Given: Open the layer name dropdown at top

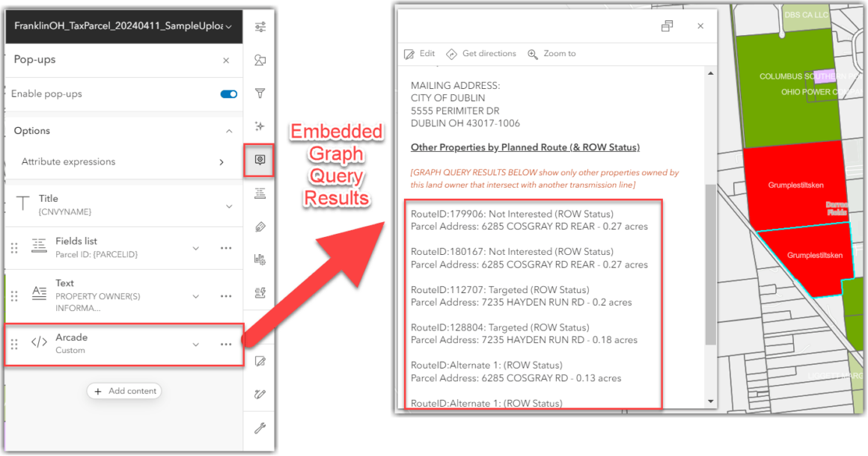Looking at the screenshot, I should 124,26.
